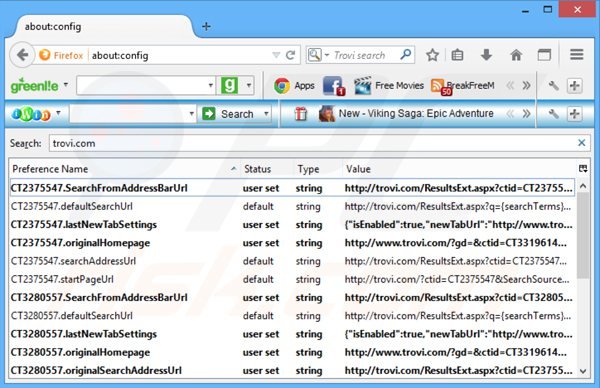Select CT2375547.searchAddressUrl row

[x=292, y=261]
